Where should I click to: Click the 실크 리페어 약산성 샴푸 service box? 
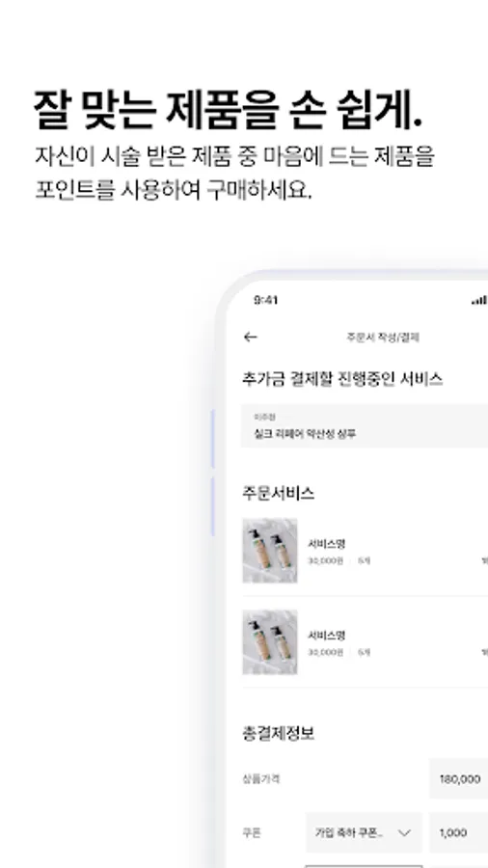365,425
